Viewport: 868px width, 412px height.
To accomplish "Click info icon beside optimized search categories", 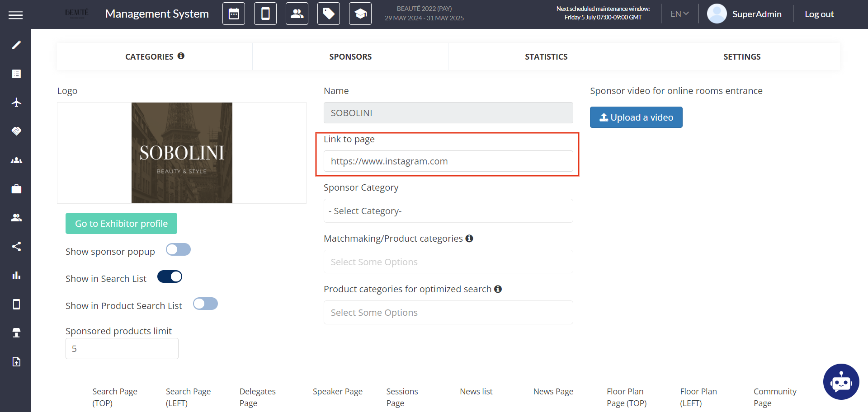I will 498,289.
